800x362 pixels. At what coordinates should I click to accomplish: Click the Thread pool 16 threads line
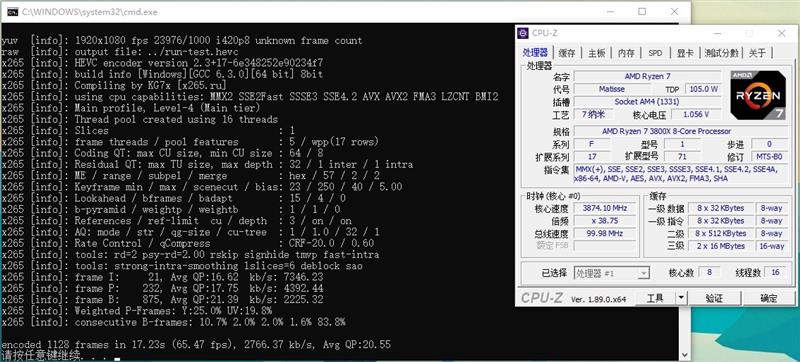point(140,120)
